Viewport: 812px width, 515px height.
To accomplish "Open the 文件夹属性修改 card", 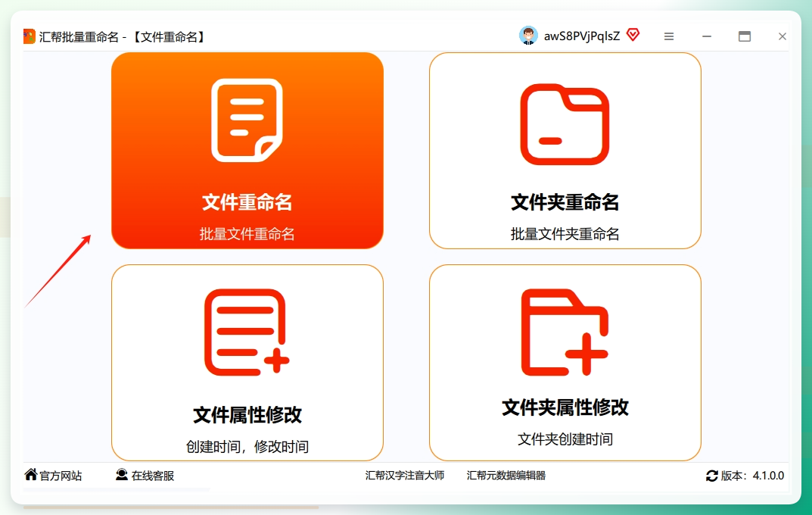I will tap(565, 363).
